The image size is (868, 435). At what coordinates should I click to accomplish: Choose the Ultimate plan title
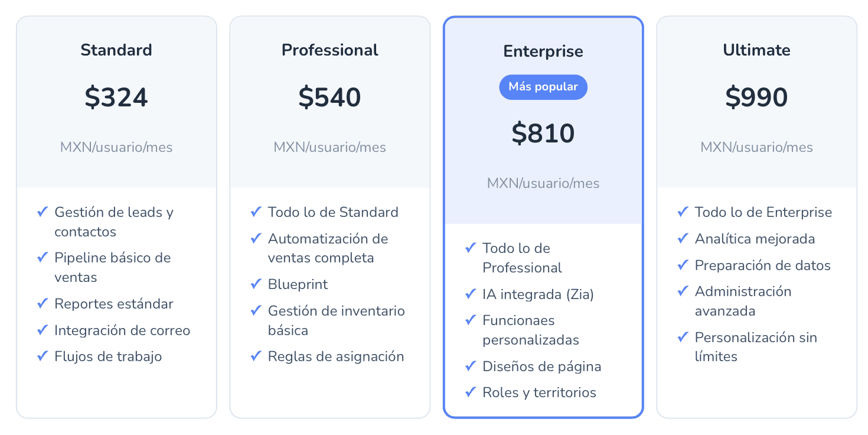tap(756, 50)
